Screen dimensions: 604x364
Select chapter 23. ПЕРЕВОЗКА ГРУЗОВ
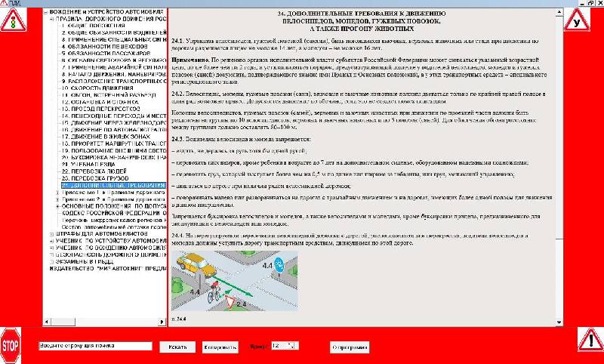[x=95, y=178]
